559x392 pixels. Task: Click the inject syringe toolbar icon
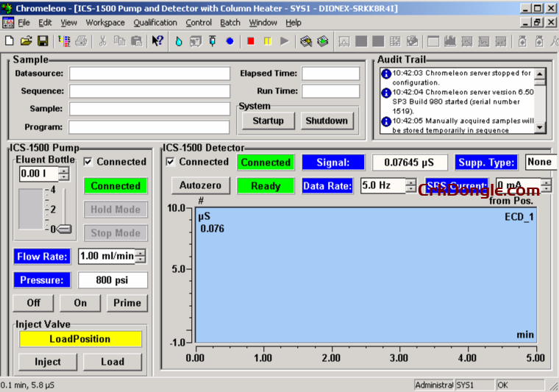[213, 41]
